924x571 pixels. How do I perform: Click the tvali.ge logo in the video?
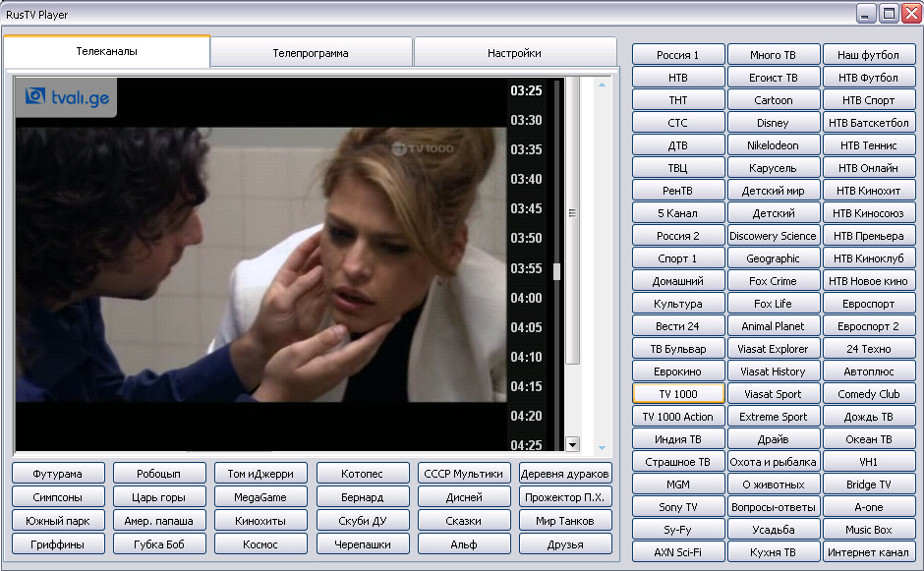coord(66,97)
